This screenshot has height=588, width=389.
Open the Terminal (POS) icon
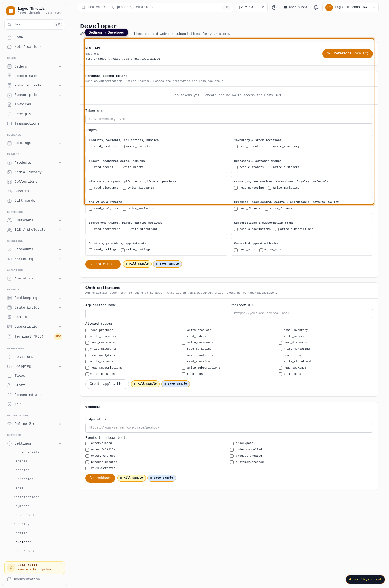[9, 337]
